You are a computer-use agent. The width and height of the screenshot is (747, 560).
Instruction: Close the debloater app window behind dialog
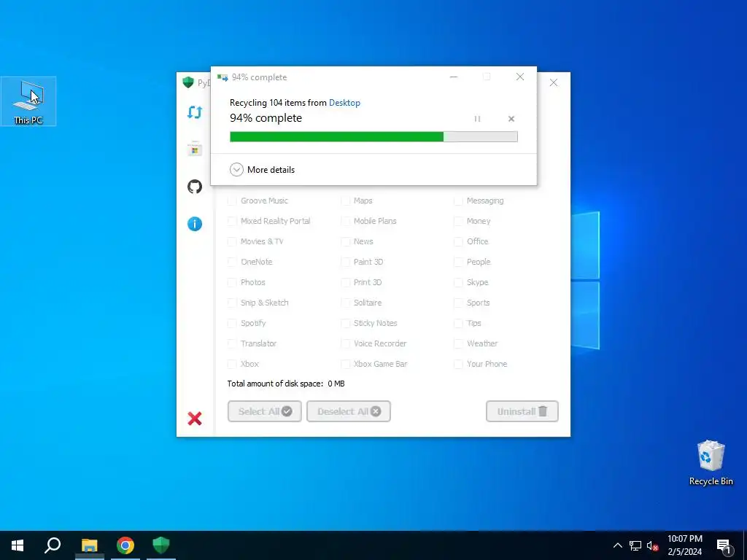pyautogui.click(x=554, y=82)
